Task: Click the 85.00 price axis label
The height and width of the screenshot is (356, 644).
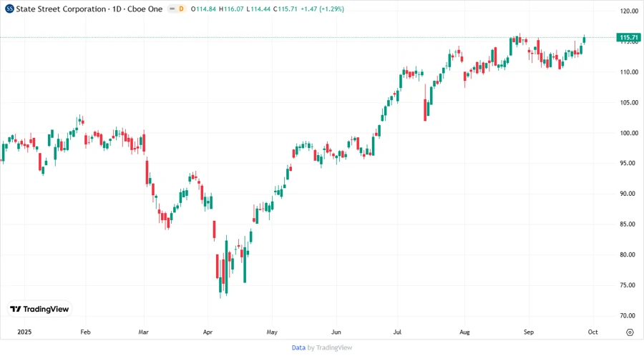Action: point(629,224)
